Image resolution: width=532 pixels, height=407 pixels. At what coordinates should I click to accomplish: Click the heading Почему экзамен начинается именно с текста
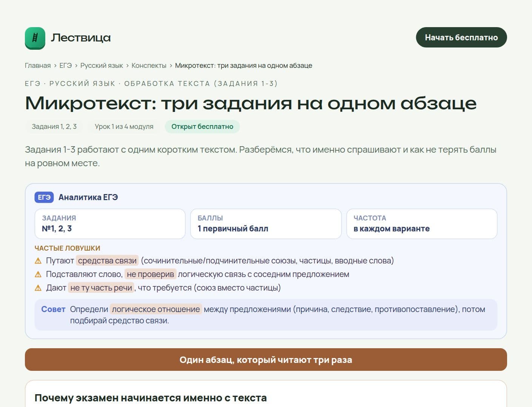(x=151, y=398)
